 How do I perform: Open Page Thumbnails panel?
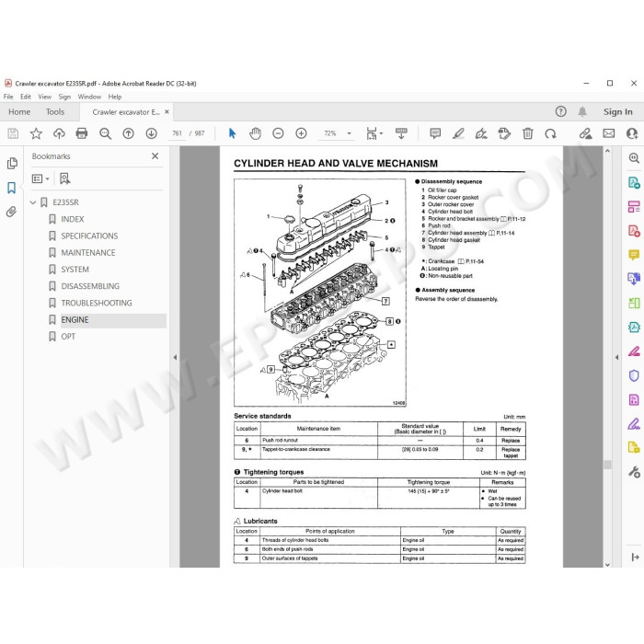coord(12,164)
